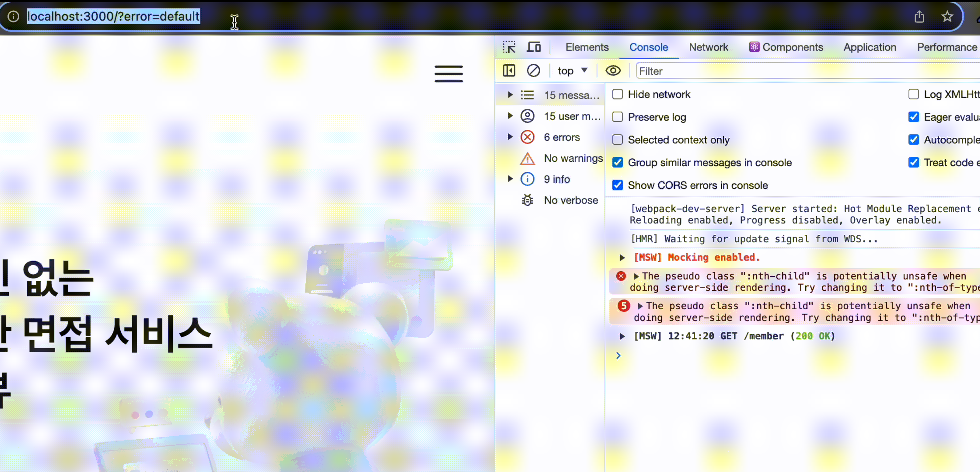Open the hamburger menu on page
This screenshot has width=980, height=472.
pyautogui.click(x=449, y=74)
